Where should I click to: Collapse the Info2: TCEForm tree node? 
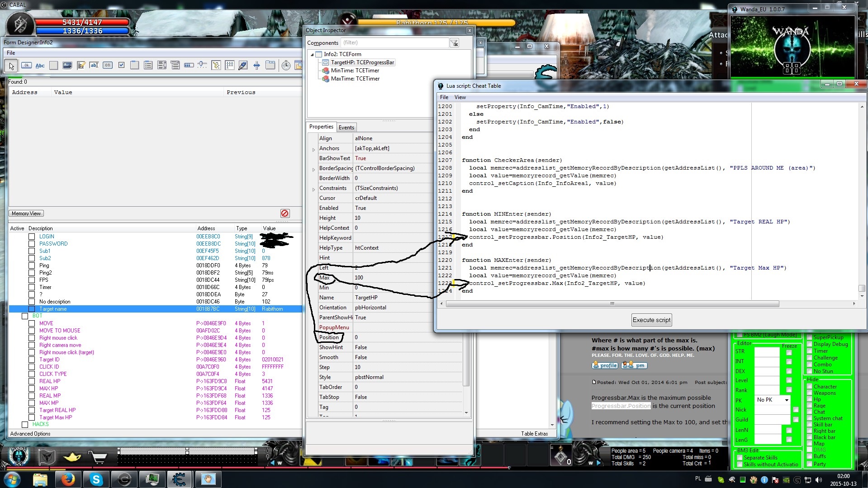312,54
